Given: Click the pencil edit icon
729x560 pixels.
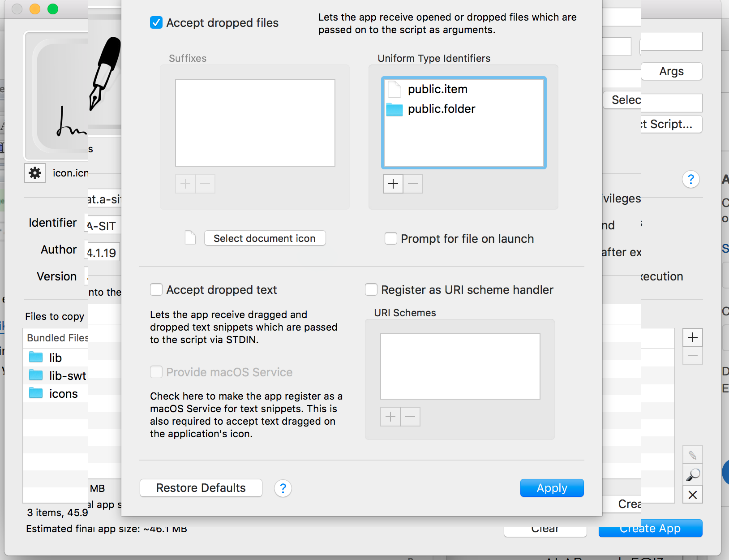Looking at the screenshot, I should [693, 455].
